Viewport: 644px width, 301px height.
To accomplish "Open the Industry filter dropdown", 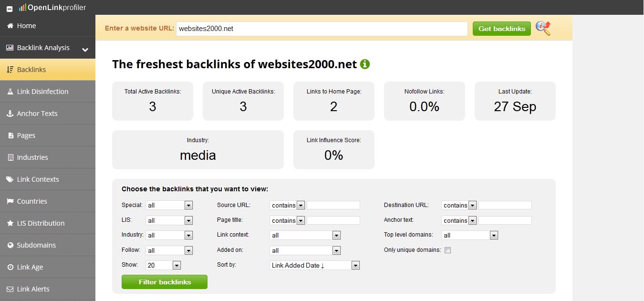I will (169, 235).
